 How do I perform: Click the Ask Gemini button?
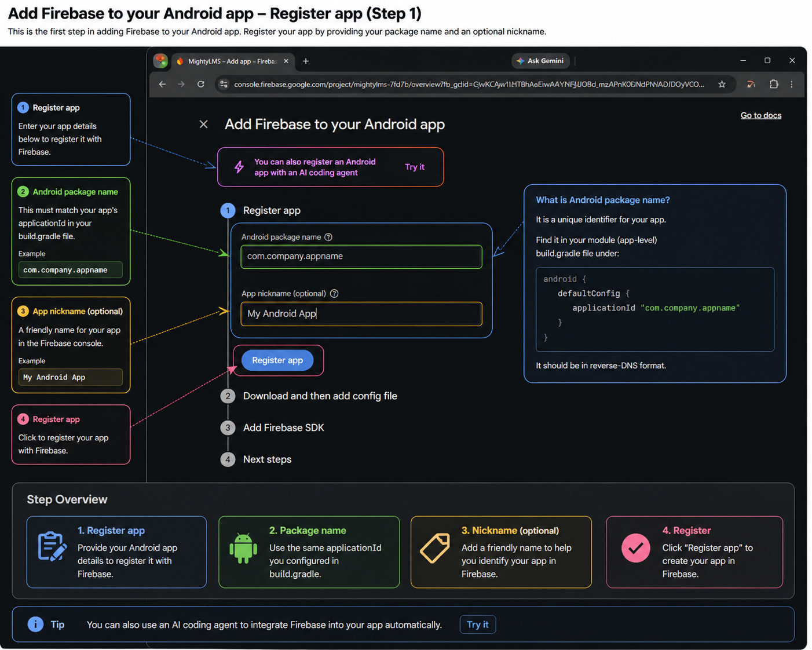(540, 61)
